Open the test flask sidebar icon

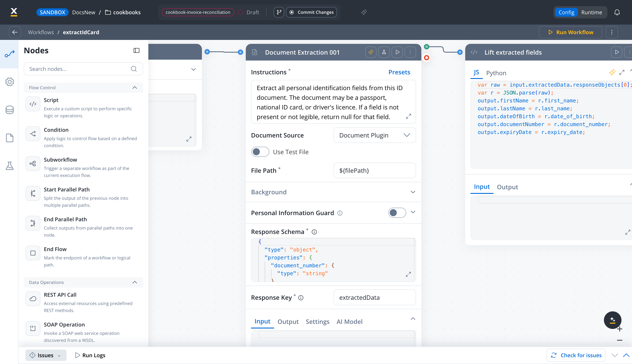pyautogui.click(x=9, y=166)
